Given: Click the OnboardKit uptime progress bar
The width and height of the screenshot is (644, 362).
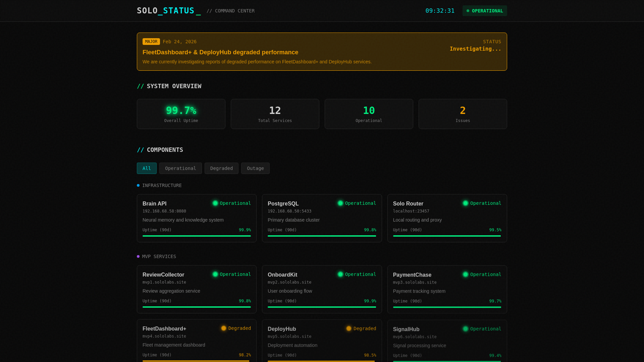Looking at the screenshot, I should (x=322, y=307).
